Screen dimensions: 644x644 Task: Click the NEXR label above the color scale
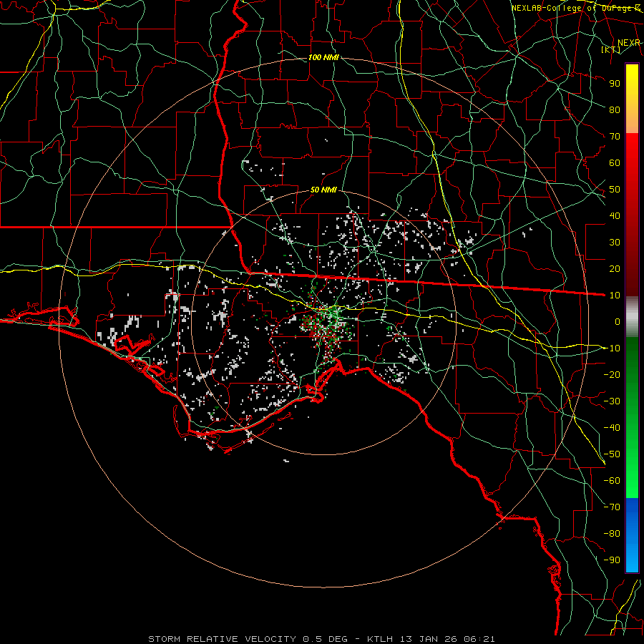629,43
